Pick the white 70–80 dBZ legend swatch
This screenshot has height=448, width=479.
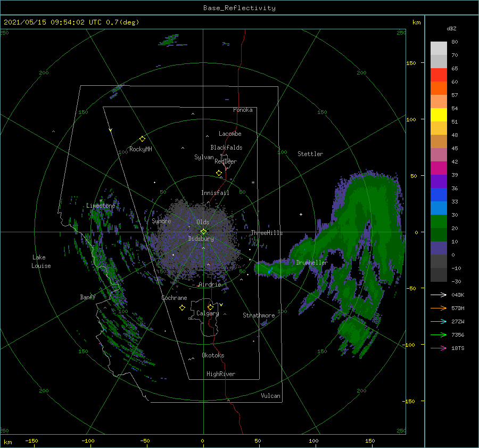(439, 48)
